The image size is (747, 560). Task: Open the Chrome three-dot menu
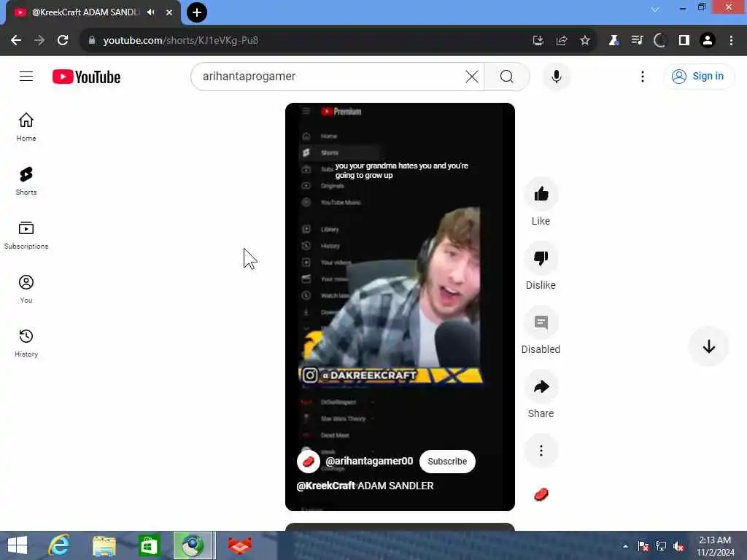pyautogui.click(x=731, y=41)
